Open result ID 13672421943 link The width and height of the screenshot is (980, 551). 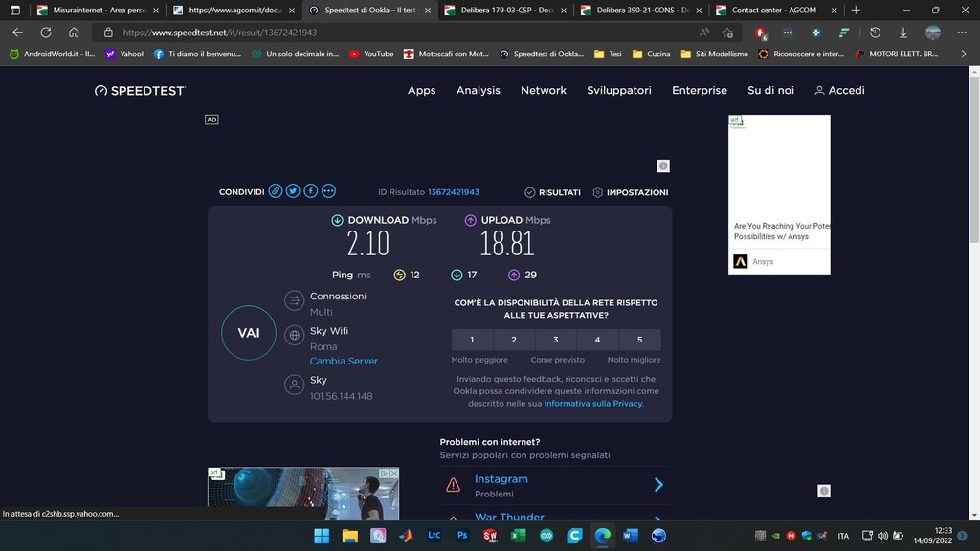[454, 191]
